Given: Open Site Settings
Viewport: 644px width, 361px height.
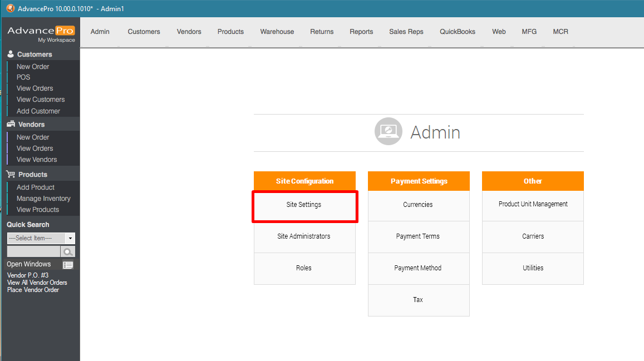Looking at the screenshot, I should click(304, 205).
